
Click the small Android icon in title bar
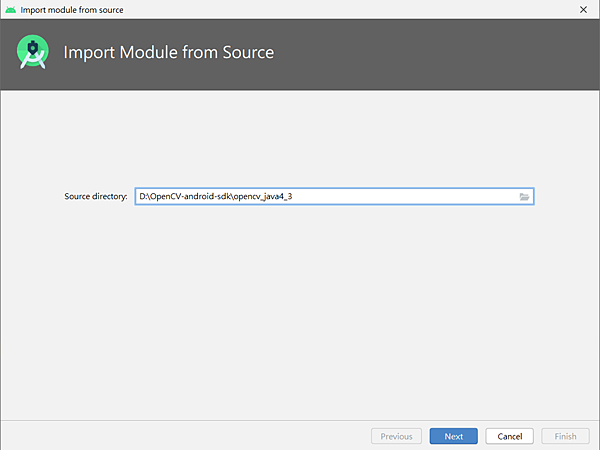[10, 9]
